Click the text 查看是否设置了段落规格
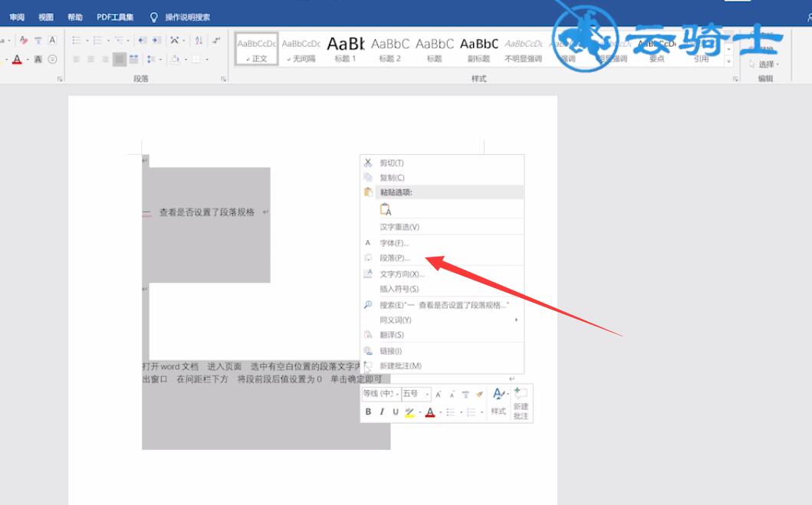Image resolution: width=812 pixels, height=505 pixels. pyautogui.click(x=206, y=212)
